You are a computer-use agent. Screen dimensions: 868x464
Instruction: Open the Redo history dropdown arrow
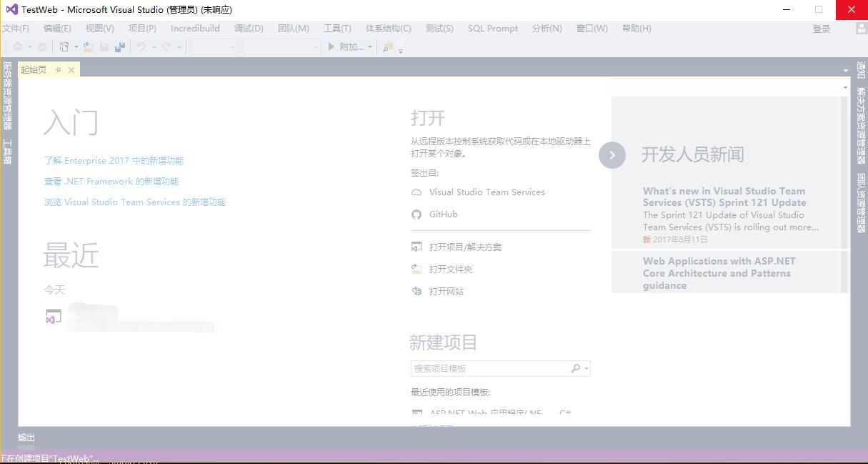pos(179,47)
